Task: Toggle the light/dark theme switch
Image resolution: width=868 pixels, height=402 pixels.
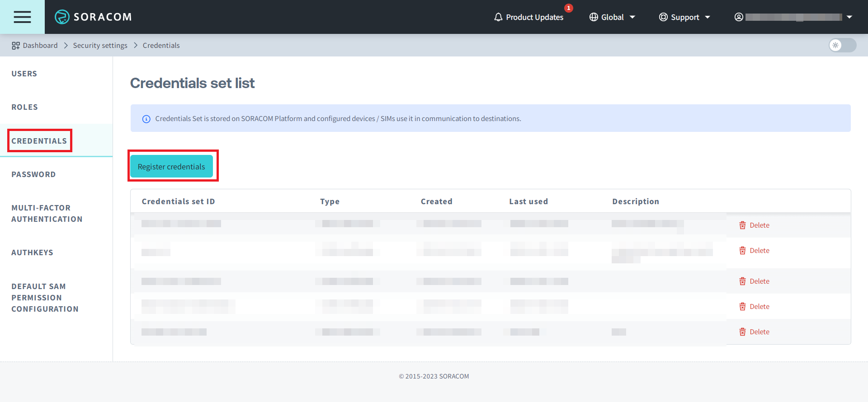Action: coord(842,45)
